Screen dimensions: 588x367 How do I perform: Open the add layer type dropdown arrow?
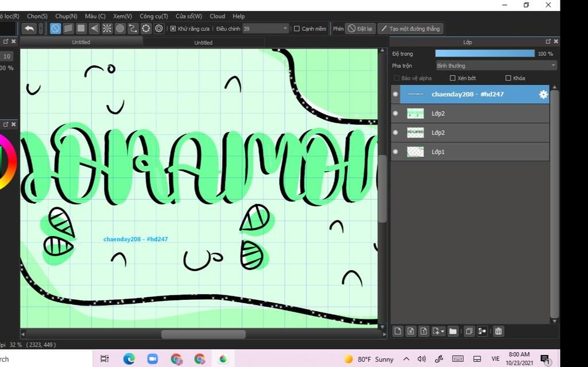pyautogui.click(x=443, y=331)
